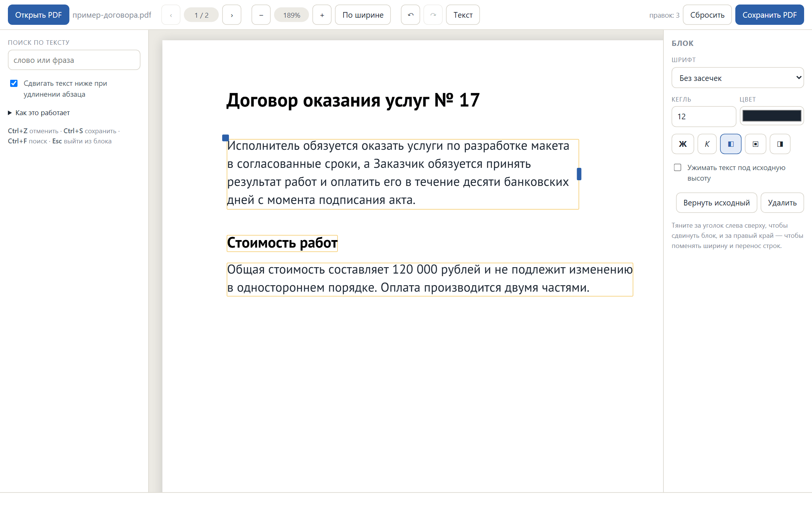812x508 pixels.
Task: Click 'Вернуть исходный' button
Action: tap(717, 203)
